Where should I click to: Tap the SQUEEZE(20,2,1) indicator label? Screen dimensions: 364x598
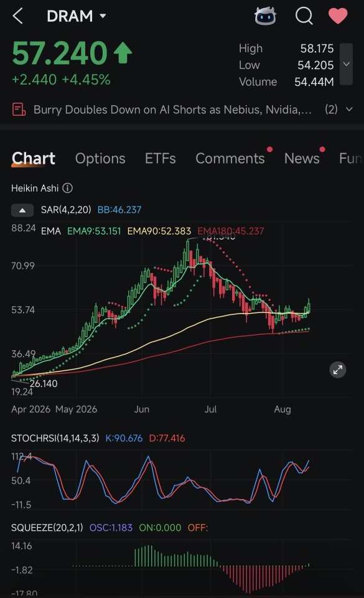click(x=47, y=528)
